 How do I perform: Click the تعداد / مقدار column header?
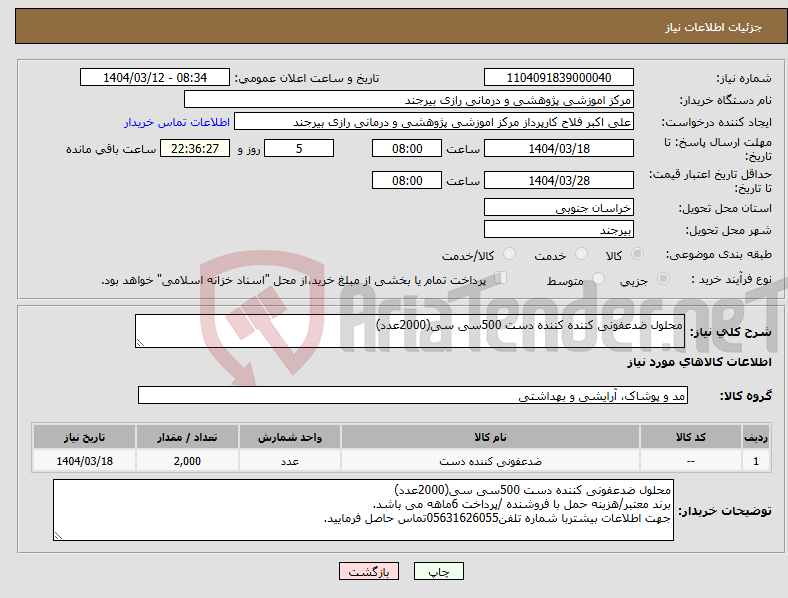[x=187, y=437]
